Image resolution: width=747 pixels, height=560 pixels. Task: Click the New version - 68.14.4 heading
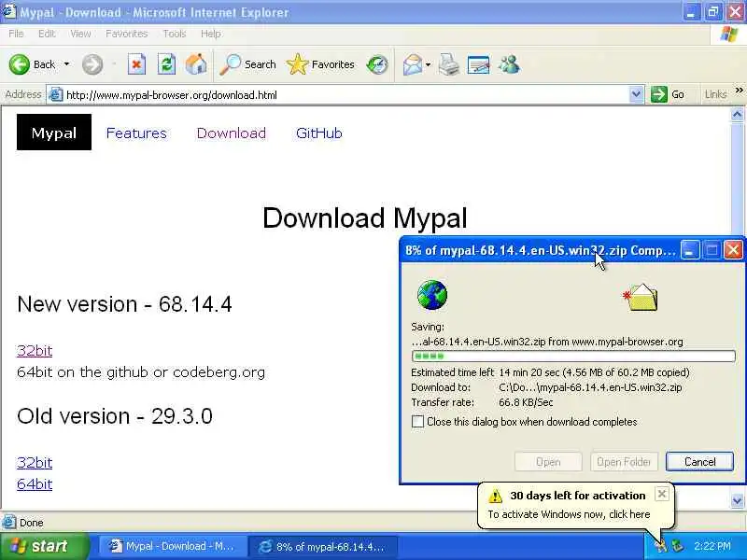pyautogui.click(x=124, y=304)
